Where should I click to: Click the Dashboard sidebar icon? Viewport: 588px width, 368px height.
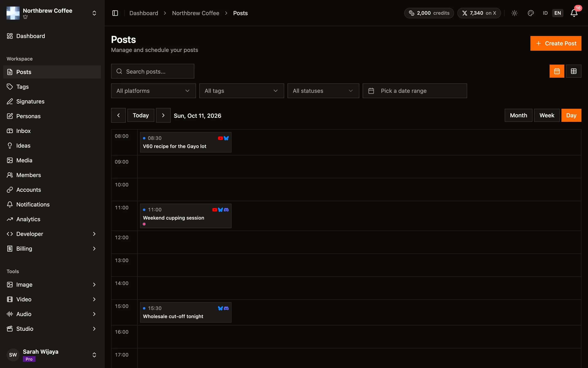click(x=10, y=36)
